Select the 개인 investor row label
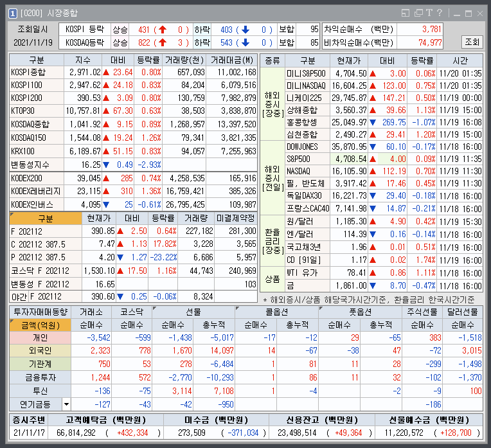491x448 pixels. point(40,337)
